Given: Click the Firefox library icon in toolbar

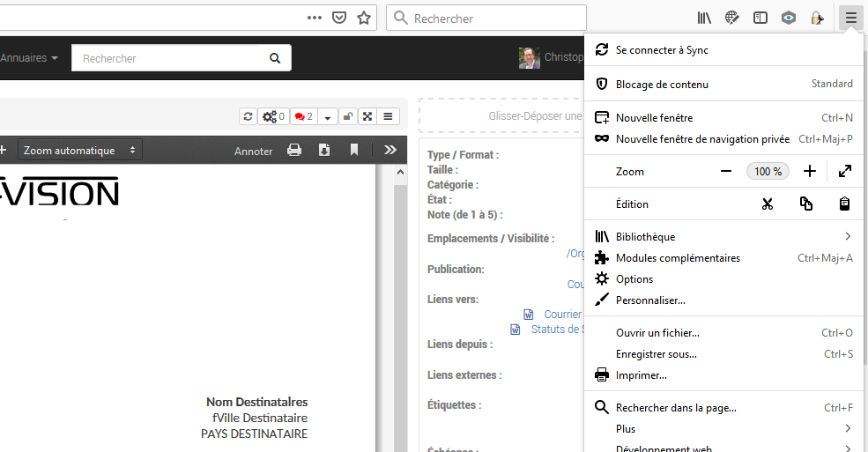Looking at the screenshot, I should [x=704, y=18].
